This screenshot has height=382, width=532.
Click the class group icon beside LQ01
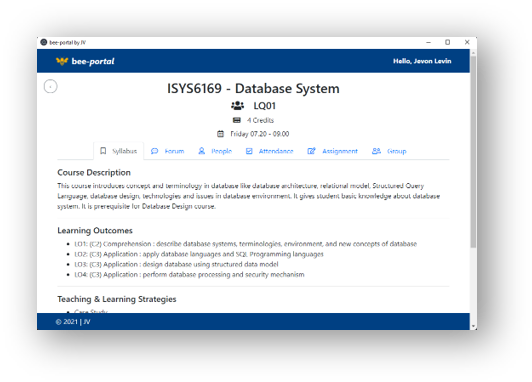coord(238,106)
